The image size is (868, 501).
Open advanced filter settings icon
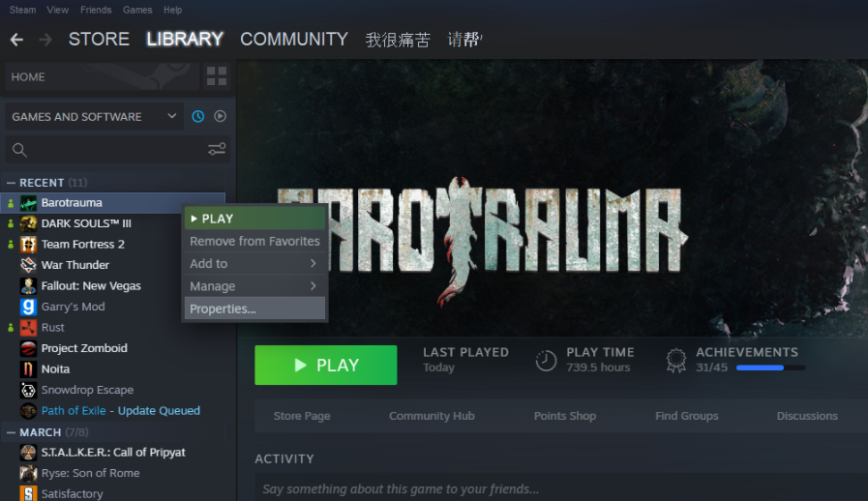coord(217,149)
